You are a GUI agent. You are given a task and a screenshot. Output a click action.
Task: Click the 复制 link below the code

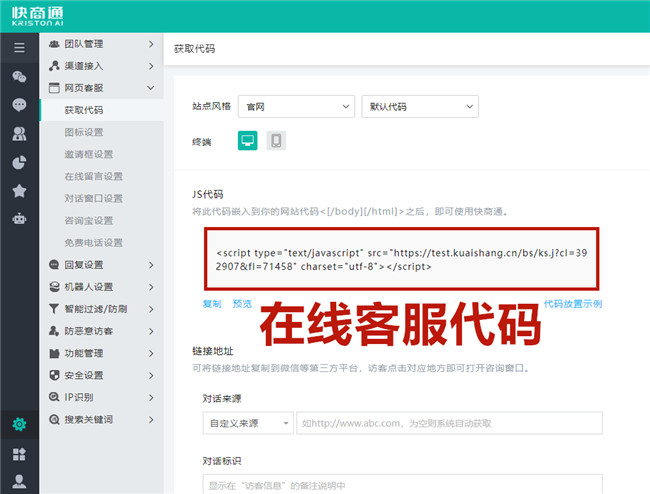click(x=212, y=303)
